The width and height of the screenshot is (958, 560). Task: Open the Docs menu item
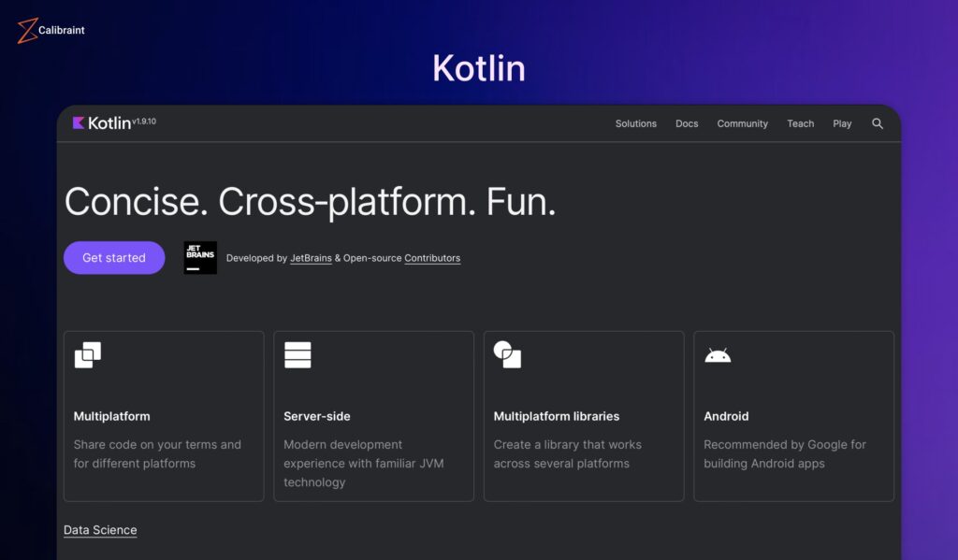tap(687, 123)
